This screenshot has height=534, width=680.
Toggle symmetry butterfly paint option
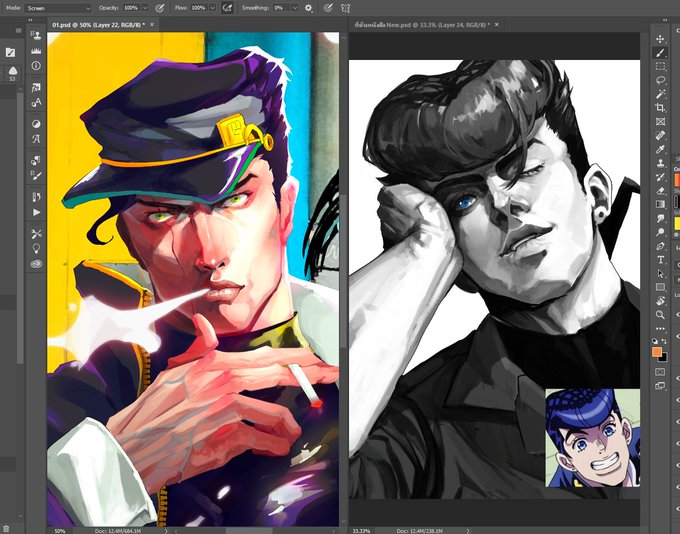[x=345, y=8]
